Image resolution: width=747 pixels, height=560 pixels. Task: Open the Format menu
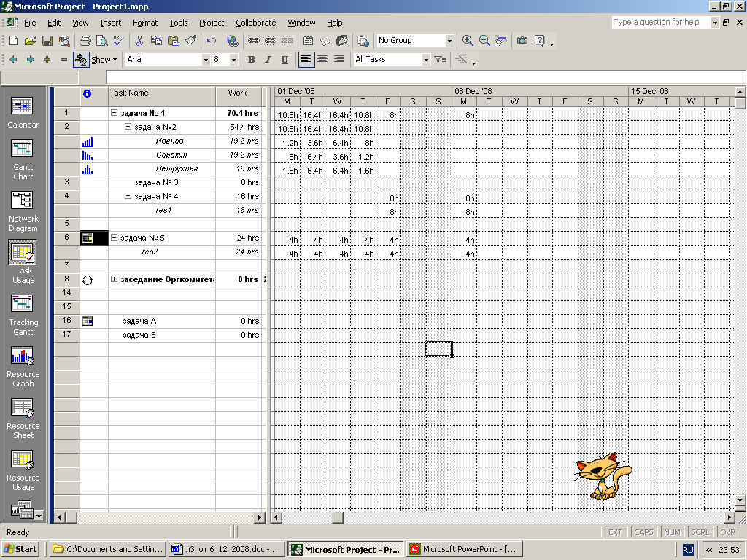145,23
